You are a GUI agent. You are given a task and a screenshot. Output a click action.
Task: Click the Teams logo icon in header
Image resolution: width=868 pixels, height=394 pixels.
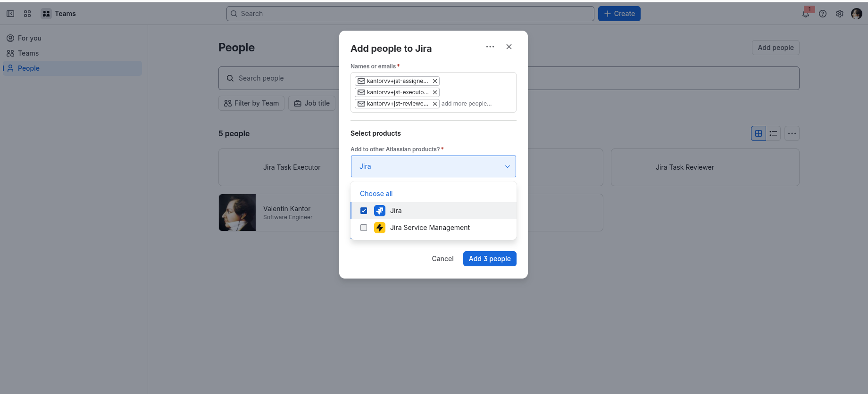pos(46,14)
